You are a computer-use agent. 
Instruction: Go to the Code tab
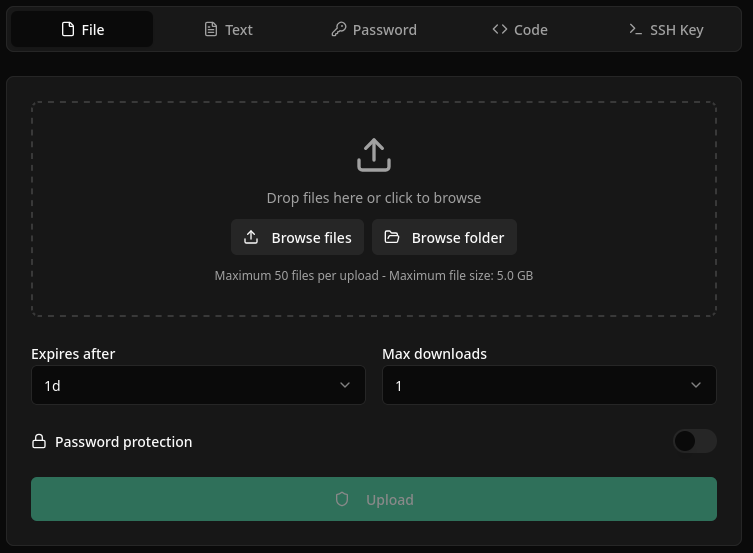click(520, 29)
